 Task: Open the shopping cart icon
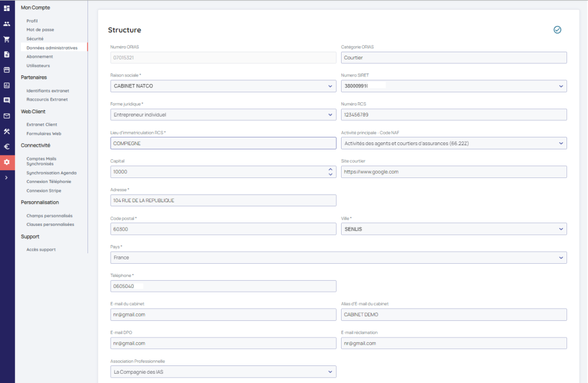[x=7, y=39]
